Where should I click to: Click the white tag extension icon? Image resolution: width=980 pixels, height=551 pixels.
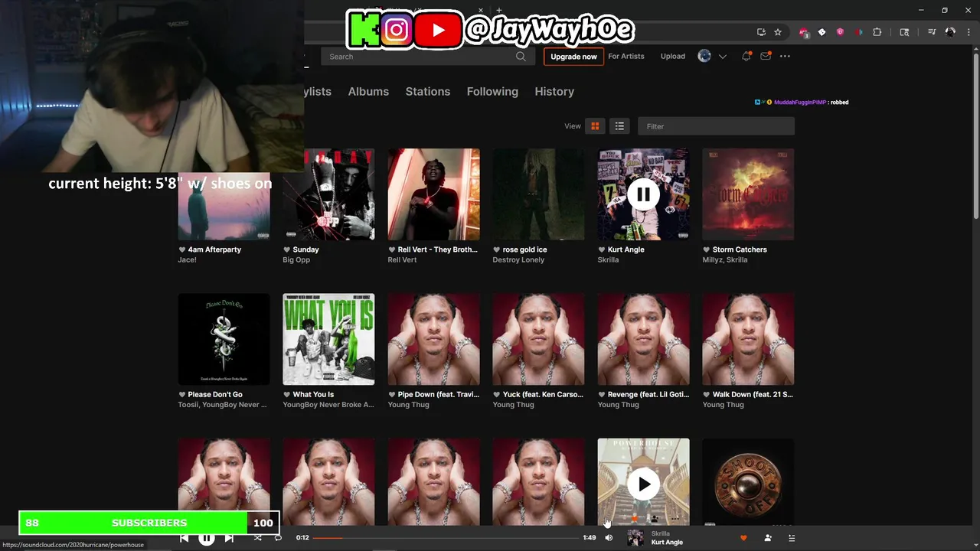pos(822,32)
